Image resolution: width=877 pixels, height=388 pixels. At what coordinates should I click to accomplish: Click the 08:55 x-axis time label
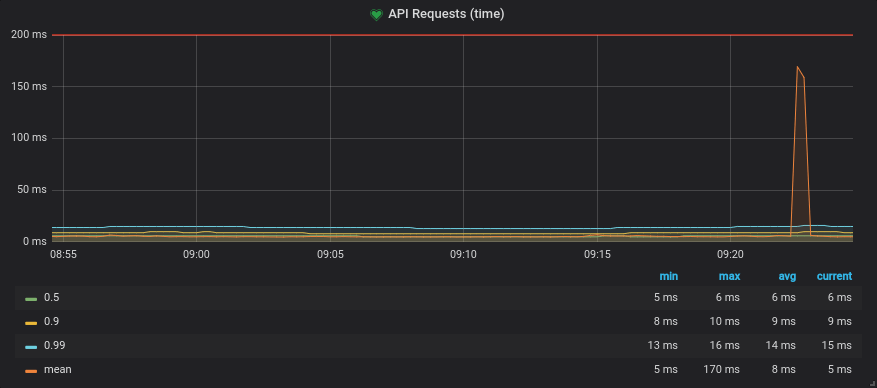point(63,254)
